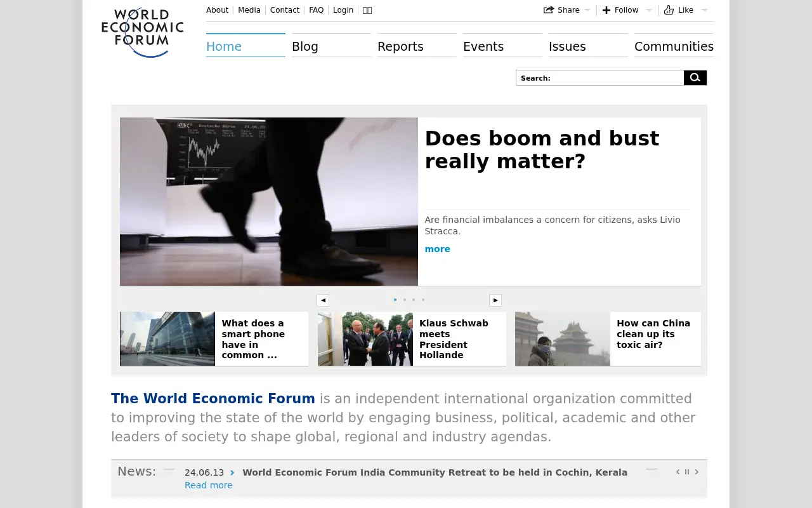The height and width of the screenshot is (508, 812).
Task: Click the Login link
Action: click(343, 10)
